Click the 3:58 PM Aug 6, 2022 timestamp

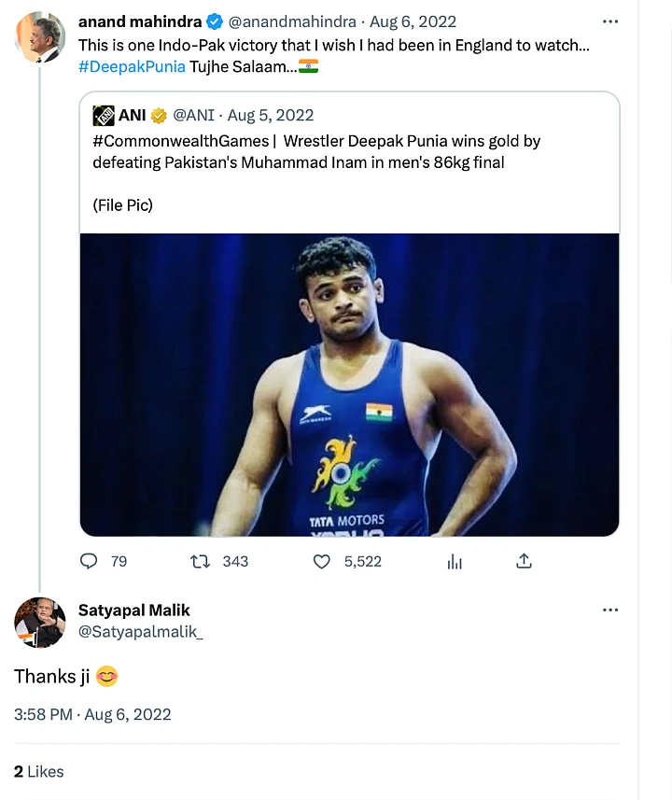(x=92, y=714)
